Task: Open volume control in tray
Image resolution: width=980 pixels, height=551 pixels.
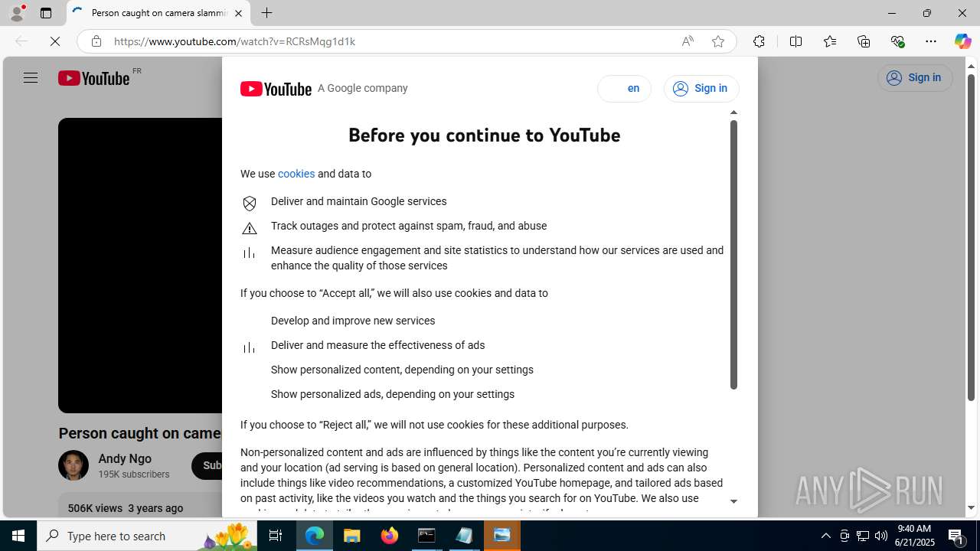Action: (x=881, y=536)
